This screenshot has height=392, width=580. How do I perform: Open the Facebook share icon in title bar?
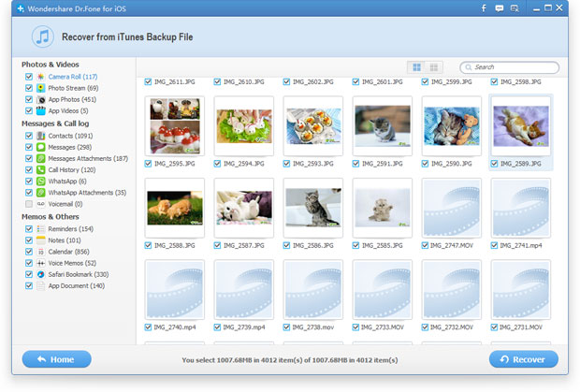(x=484, y=8)
